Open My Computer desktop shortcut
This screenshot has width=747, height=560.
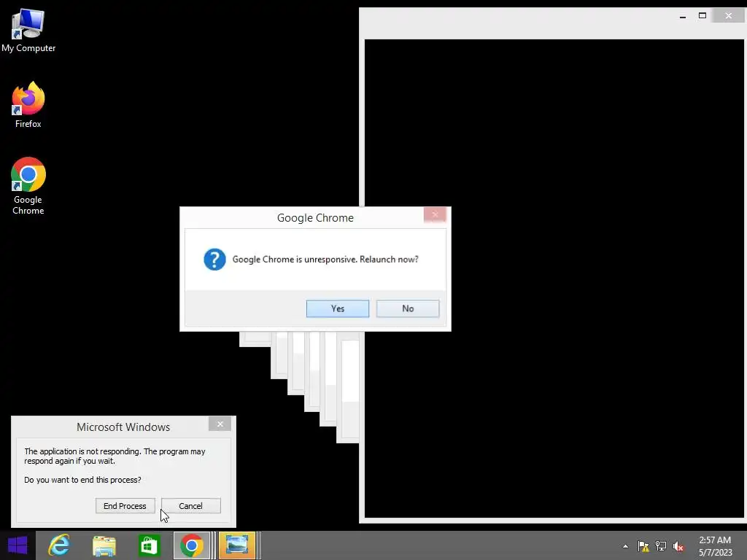click(28, 31)
